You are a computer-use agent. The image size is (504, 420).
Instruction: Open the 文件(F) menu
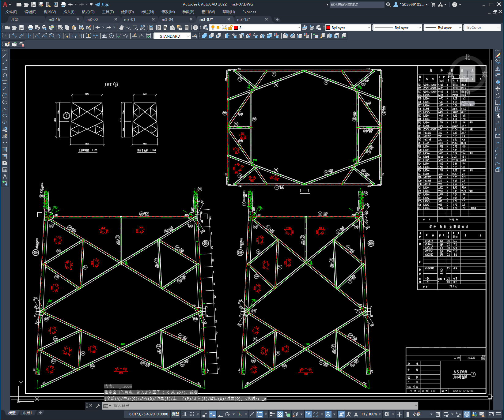tap(11, 12)
